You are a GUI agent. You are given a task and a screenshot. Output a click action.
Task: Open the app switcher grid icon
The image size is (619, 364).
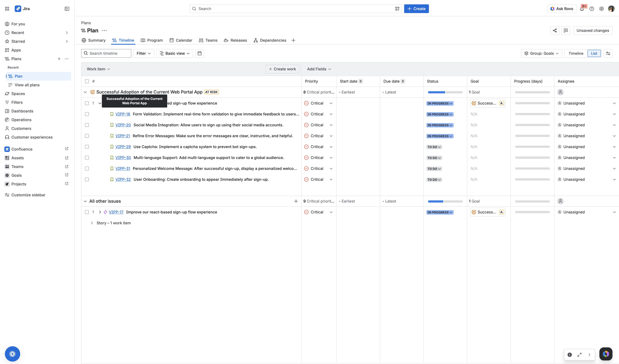(x=7, y=9)
